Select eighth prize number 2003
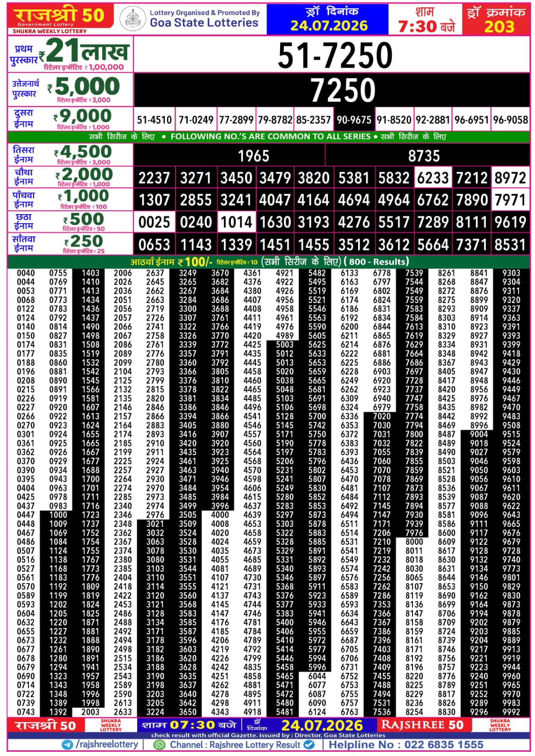Screen dimensions: 535x756 90,712
